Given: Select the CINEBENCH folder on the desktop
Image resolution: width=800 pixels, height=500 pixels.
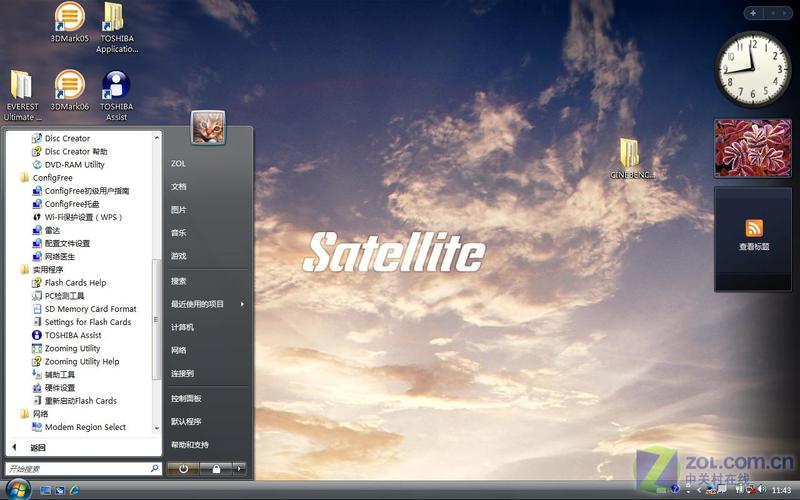Looking at the screenshot, I should click(x=631, y=158).
